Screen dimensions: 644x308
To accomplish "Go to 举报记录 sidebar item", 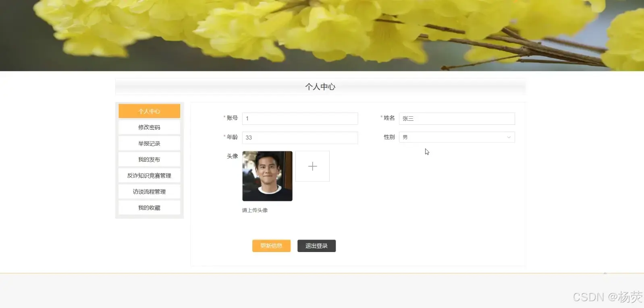I will coord(149,143).
